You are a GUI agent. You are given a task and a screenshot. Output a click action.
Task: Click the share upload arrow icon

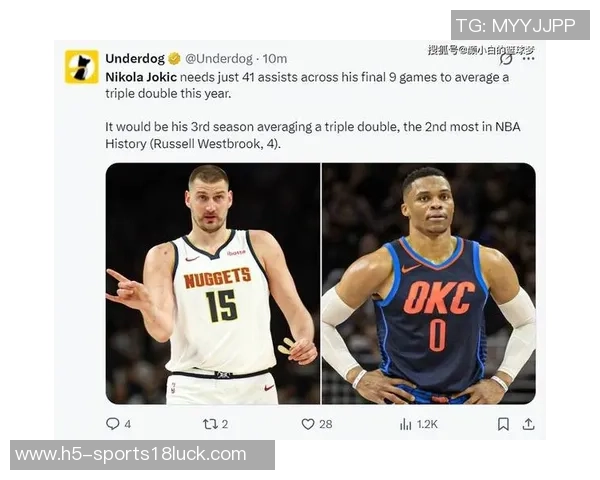528,424
